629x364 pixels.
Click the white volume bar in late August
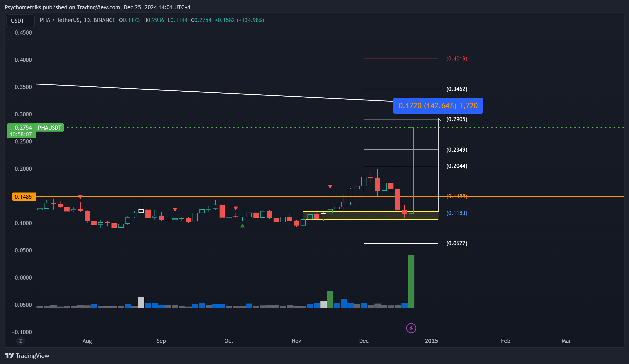[x=141, y=302]
